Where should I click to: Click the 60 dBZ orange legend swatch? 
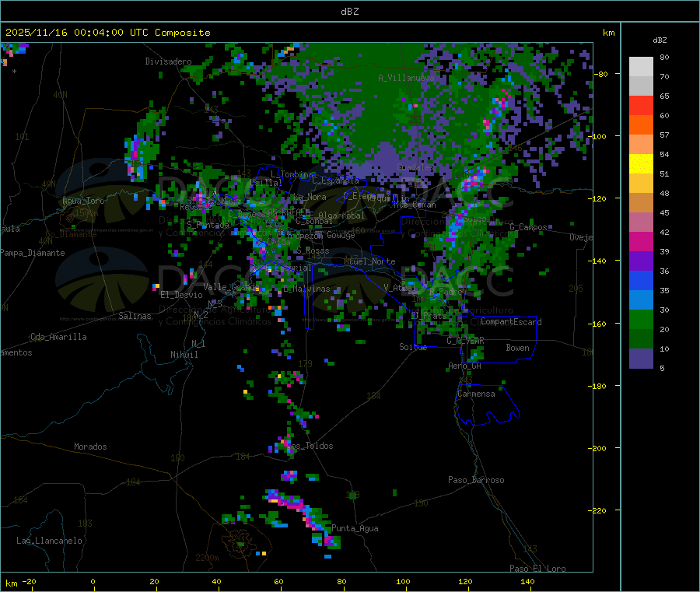click(x=641, y=125)
